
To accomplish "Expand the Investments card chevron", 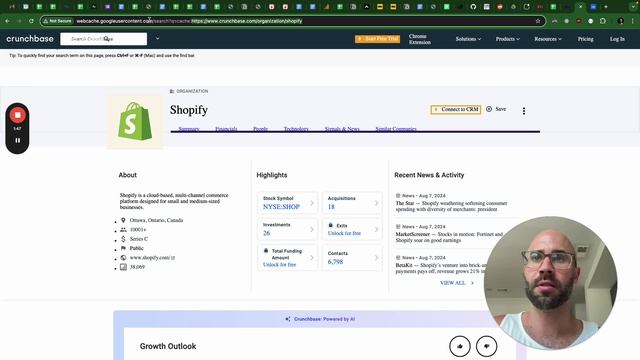I will (312, 229).
